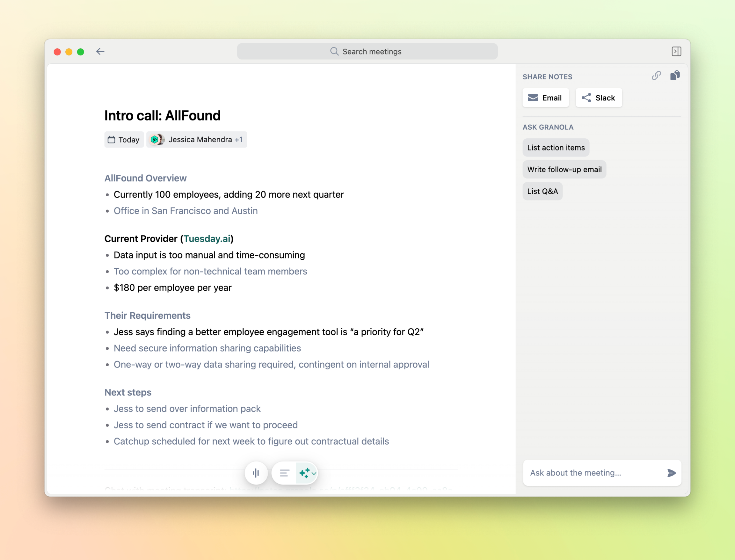Click the Ask about the meeting field
The image size is (735, 560).
(587, 473)
